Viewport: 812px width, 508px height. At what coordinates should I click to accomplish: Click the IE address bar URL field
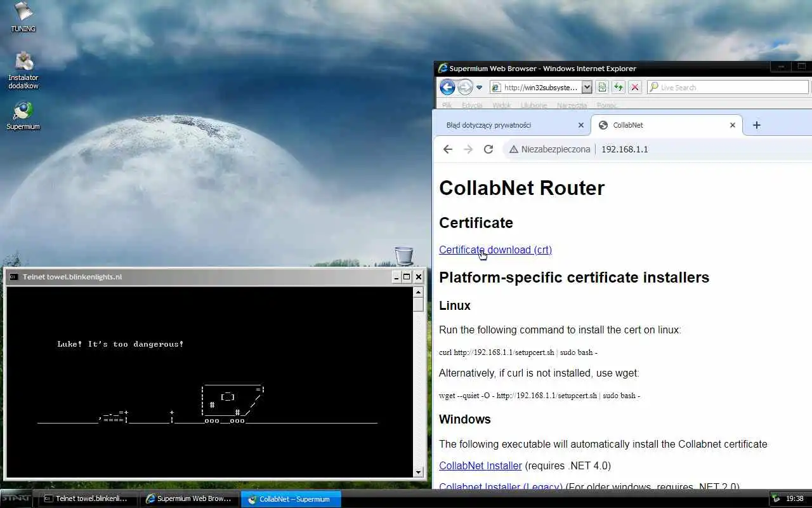tap(541, 88)
